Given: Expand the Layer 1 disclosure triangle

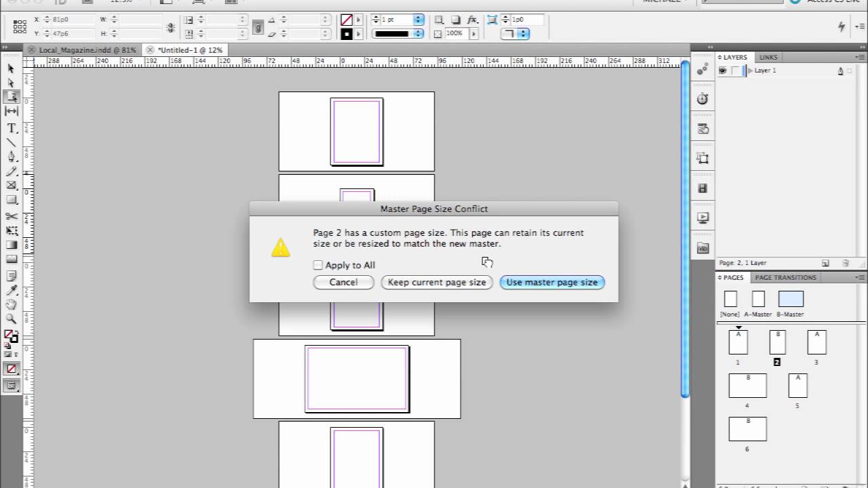Looking at the screenshot, I should (x=750, y=70).
